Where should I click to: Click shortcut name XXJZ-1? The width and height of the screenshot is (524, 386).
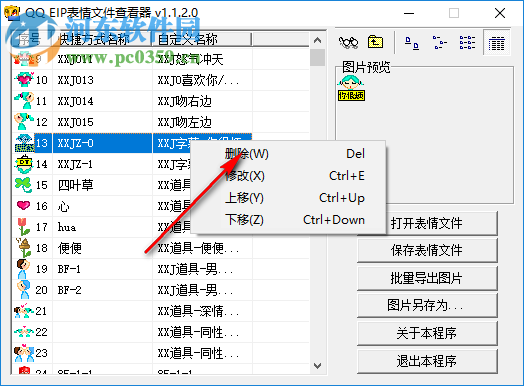(76, 164)
